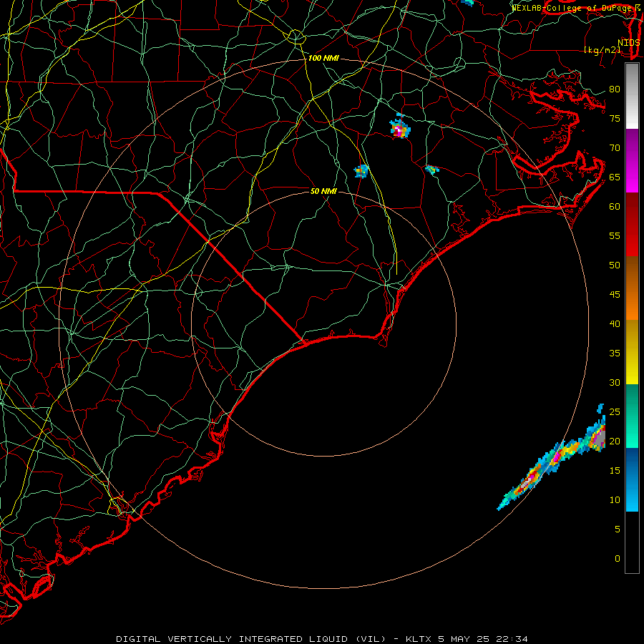Click the "[kg/m2]" units label
Screen dimensions: 644x644
click(x=602, y=50)
